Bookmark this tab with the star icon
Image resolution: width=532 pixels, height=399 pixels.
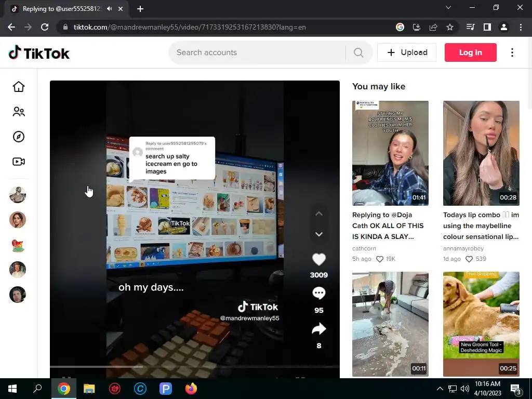click(450, 27)
